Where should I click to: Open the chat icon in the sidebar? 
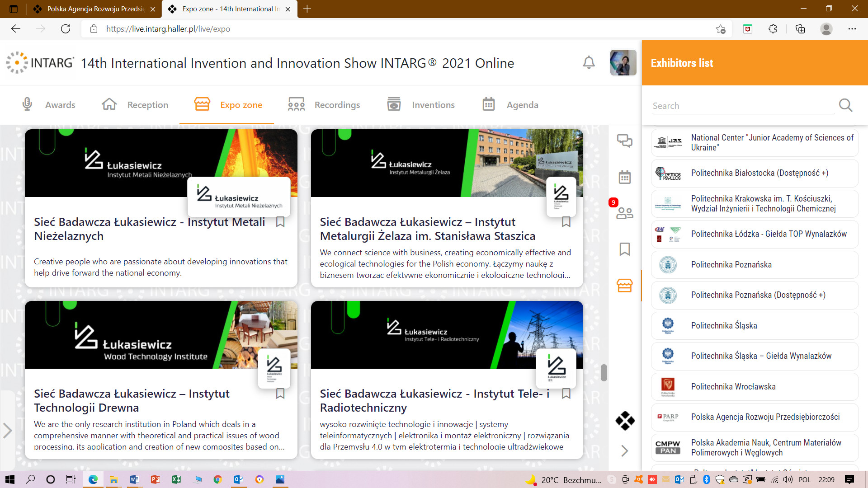[x=625, y=141]
